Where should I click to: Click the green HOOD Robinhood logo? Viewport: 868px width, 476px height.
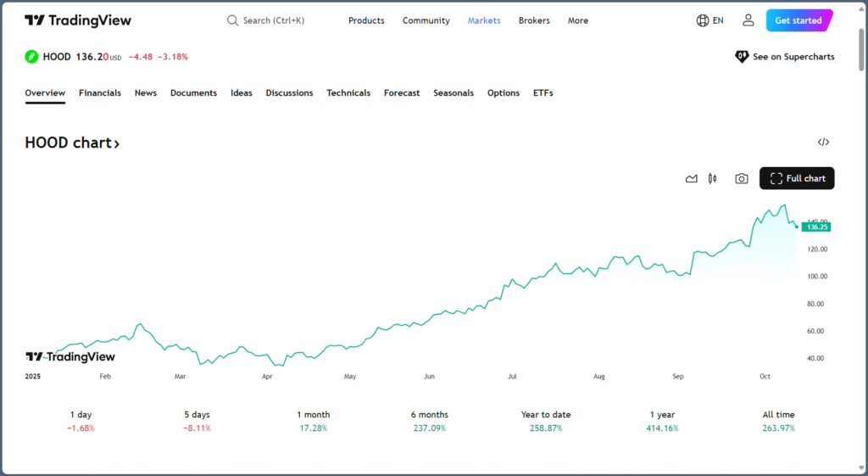pos(31,57)
